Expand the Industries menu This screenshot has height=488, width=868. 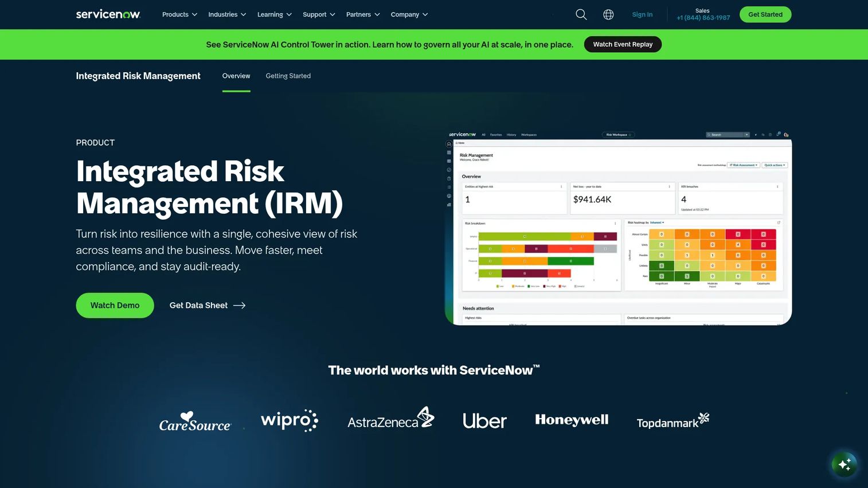tap(227, 14)
